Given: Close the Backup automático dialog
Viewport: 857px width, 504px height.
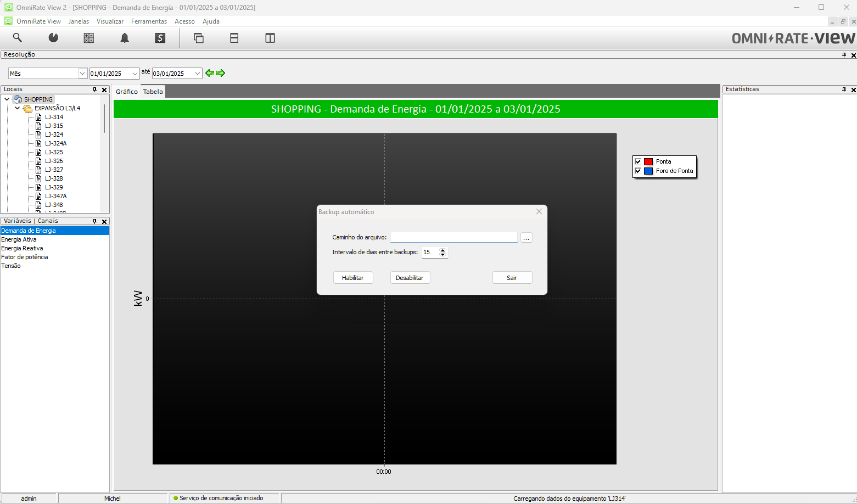Looking at the screenshot, I should pyautogui.click(x=539, y=211).
